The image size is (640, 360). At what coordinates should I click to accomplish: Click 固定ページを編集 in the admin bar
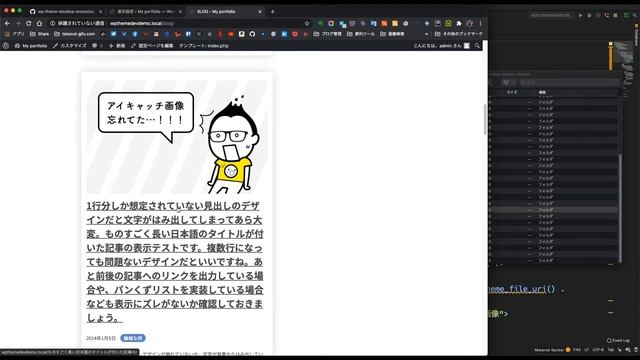152,46
